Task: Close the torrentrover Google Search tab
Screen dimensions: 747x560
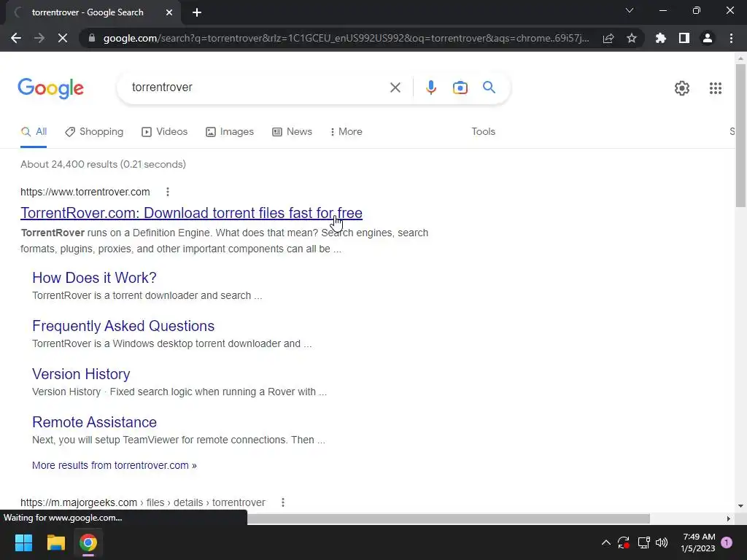Action: 169,13
